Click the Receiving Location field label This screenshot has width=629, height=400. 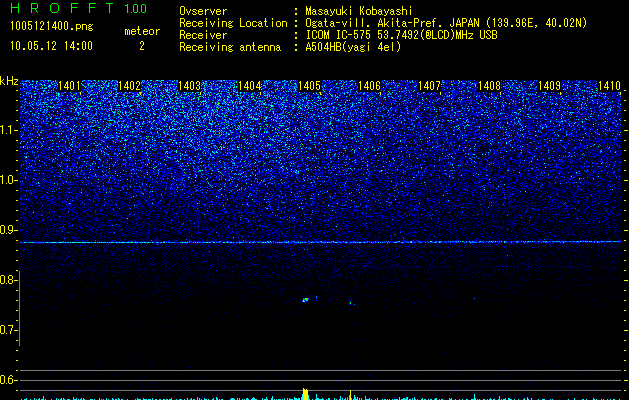coord(233,23)
